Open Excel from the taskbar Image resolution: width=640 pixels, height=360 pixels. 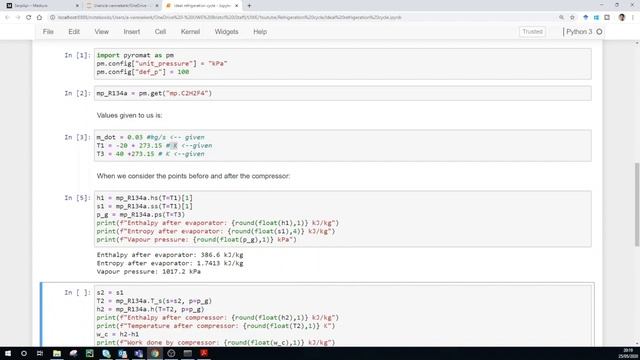[89, 353]
